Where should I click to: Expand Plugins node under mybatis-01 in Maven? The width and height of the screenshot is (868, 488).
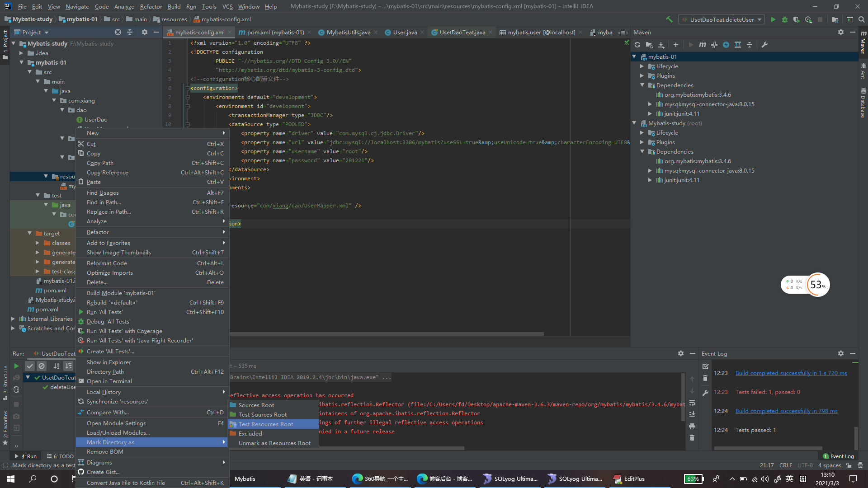(642, 76)
